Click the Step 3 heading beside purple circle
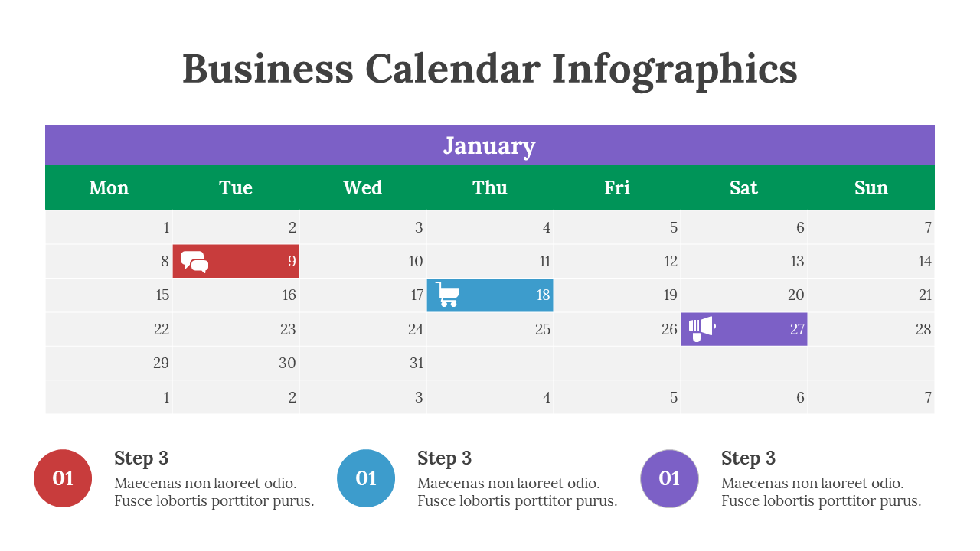Screen dimensions: 980x551 pyautogui.click(x=748, y=458)
